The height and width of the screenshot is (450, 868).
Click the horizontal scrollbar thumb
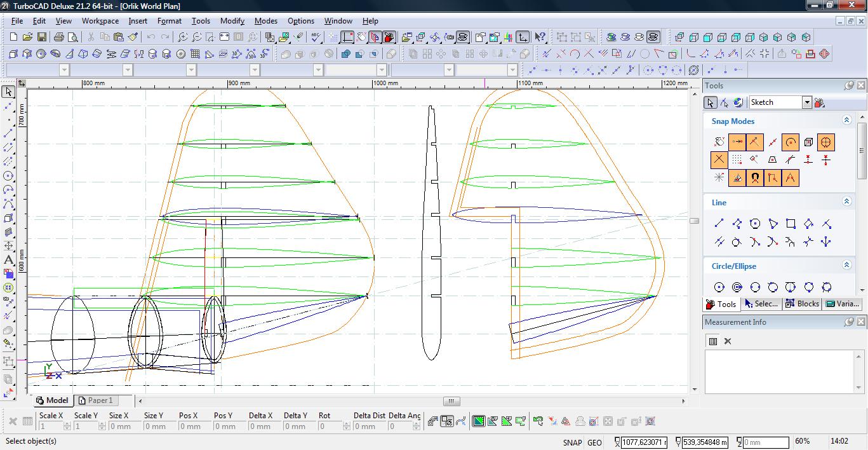(451, 401)
